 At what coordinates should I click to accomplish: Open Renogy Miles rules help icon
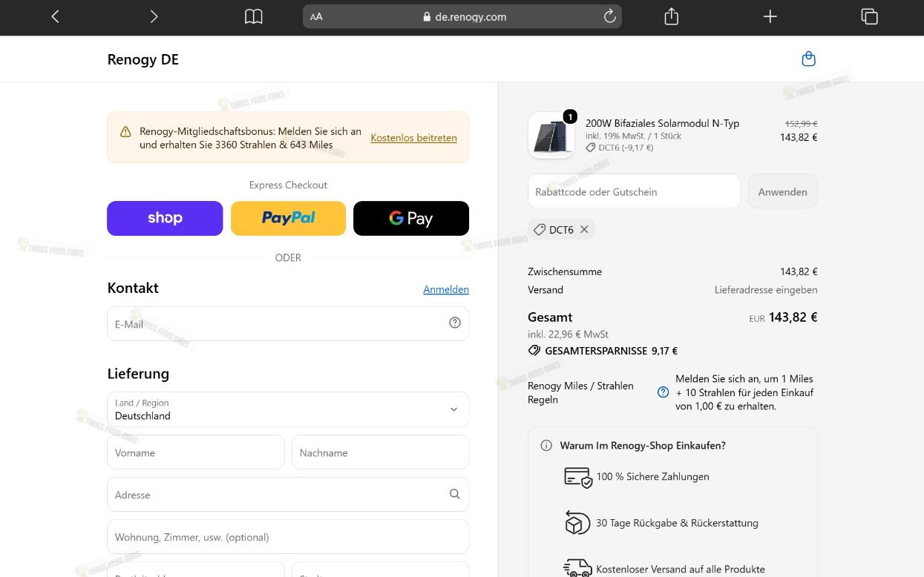click(663, 392)
